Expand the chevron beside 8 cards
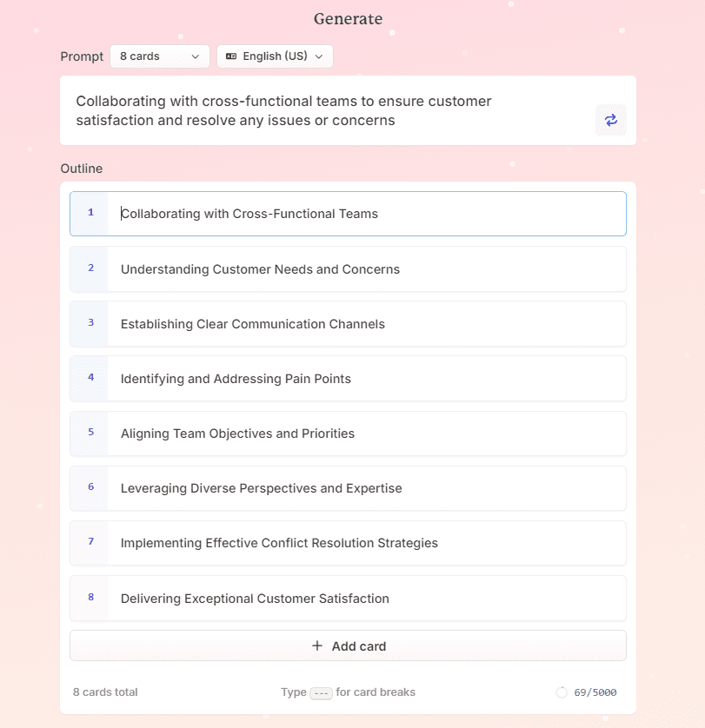Screen dimensions: 705x728 point(196,56)
